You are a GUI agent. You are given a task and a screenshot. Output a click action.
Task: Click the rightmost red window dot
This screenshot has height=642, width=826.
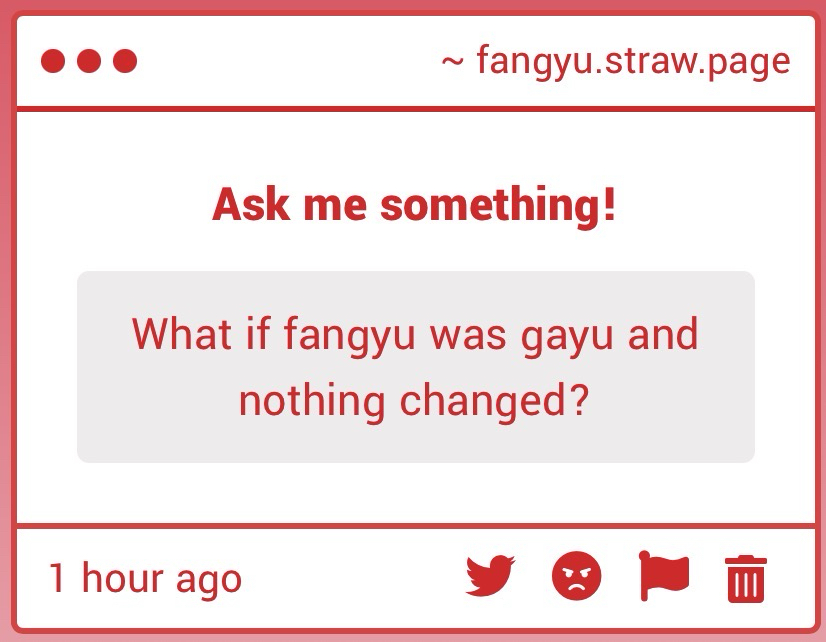[125, 62]
